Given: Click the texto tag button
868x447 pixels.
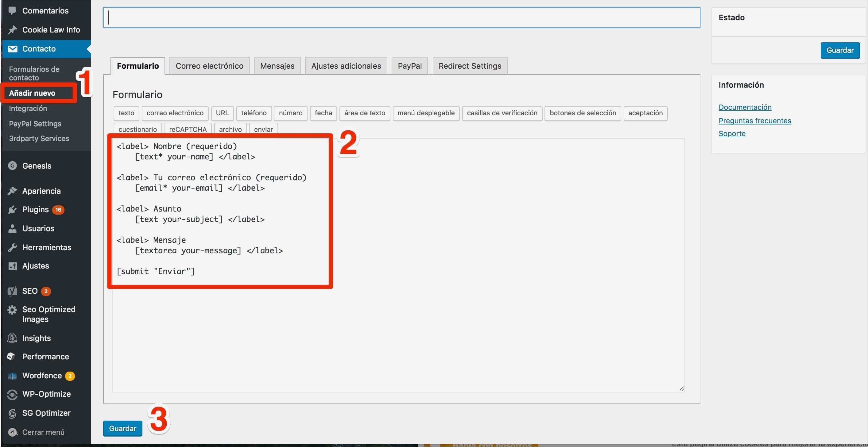Looking at the screenshot, I should click(x=126, y=113).
